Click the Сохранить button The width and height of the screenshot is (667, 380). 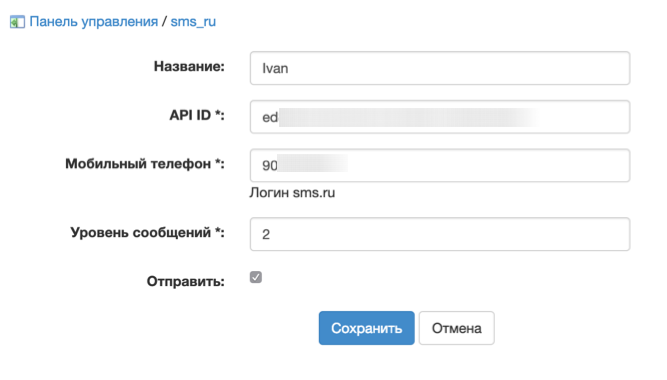pos(366,328)
